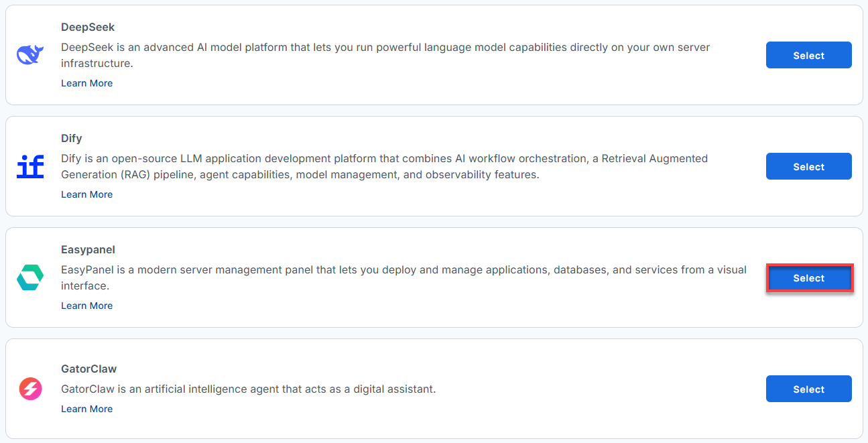Click the GatorClaw card title
Image resolution: width=868 pixels, height=443 pixels.
click(89, 369)
